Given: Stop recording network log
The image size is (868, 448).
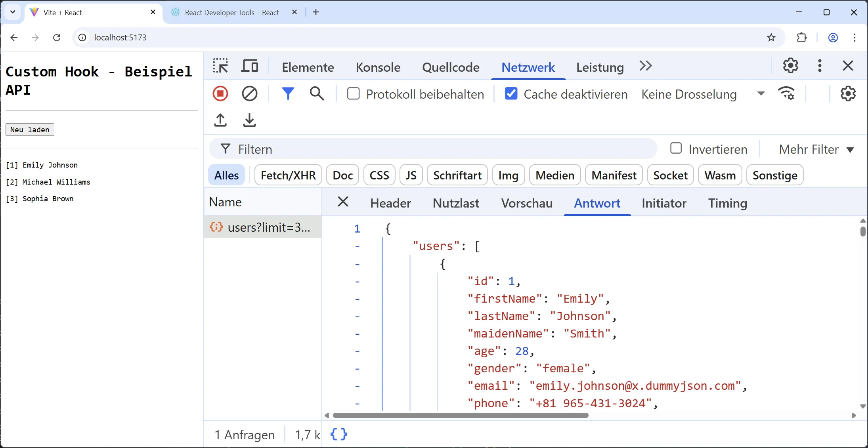Looking at the screenshot, I should coord(220,94).
